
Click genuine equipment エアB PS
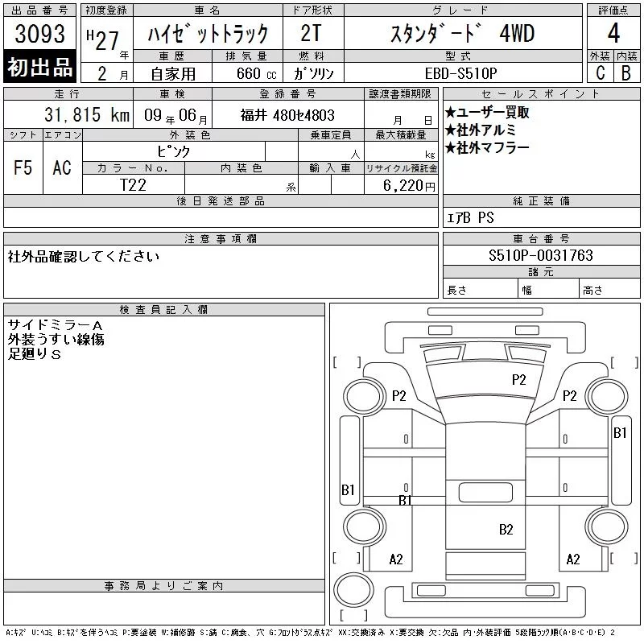click(470, 217)
